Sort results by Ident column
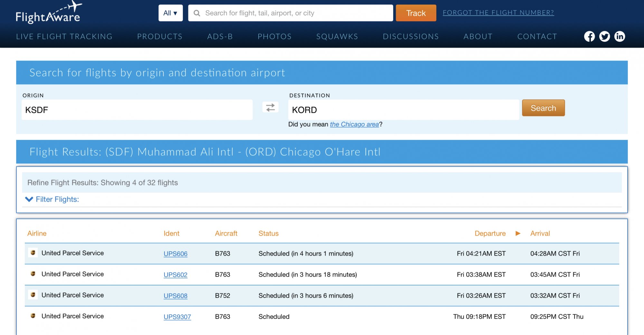 coord(171,233)
